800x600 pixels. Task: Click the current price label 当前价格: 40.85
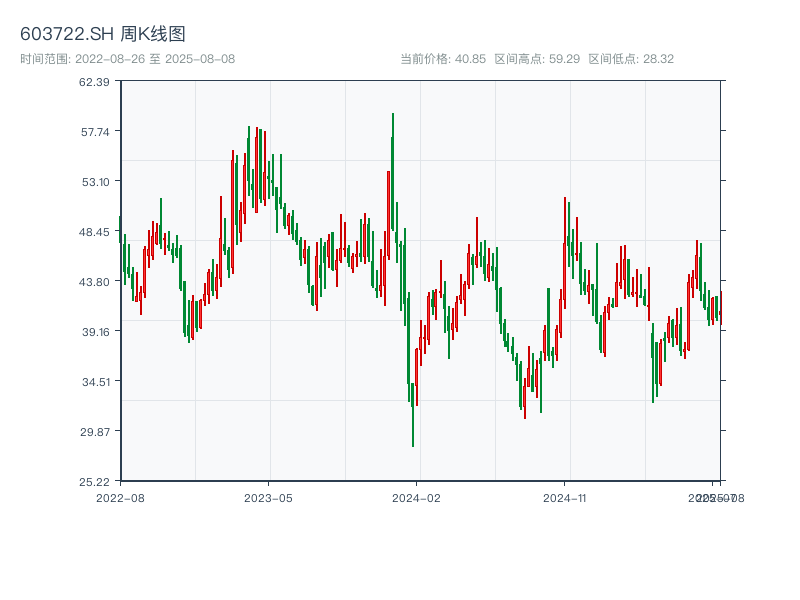[443, 59]
